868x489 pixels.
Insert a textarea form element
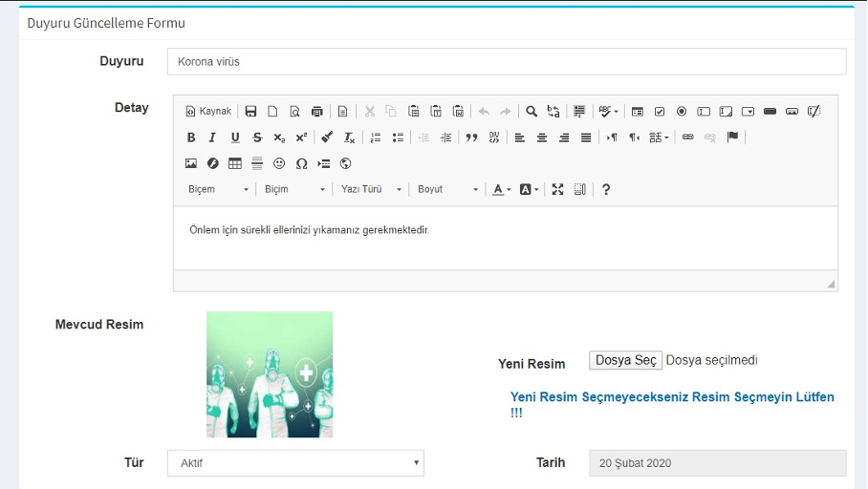tap(726, 111)
